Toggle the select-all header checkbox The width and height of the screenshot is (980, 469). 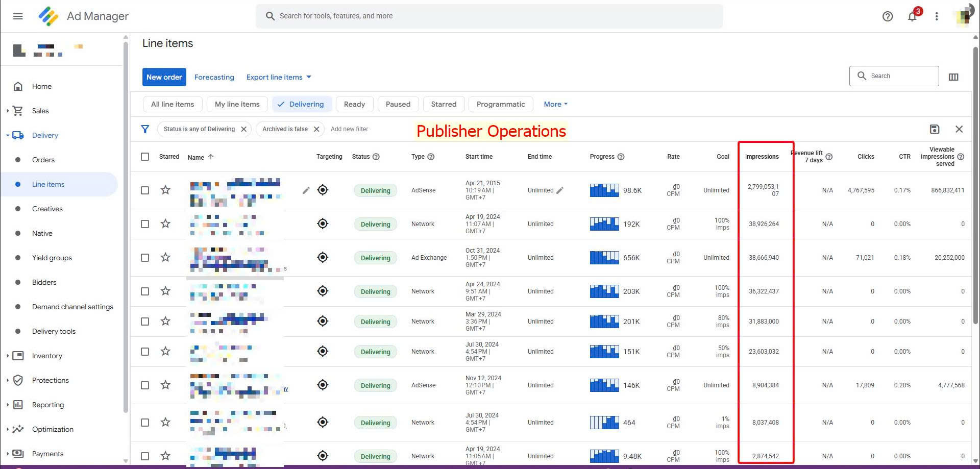tap(145, 157)
